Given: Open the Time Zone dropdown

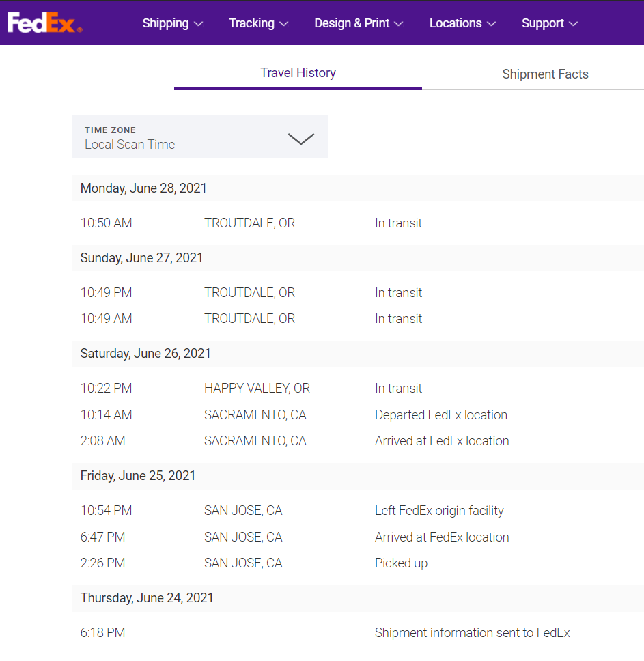Looking at the screenshot, I should (x=199, y=137).
